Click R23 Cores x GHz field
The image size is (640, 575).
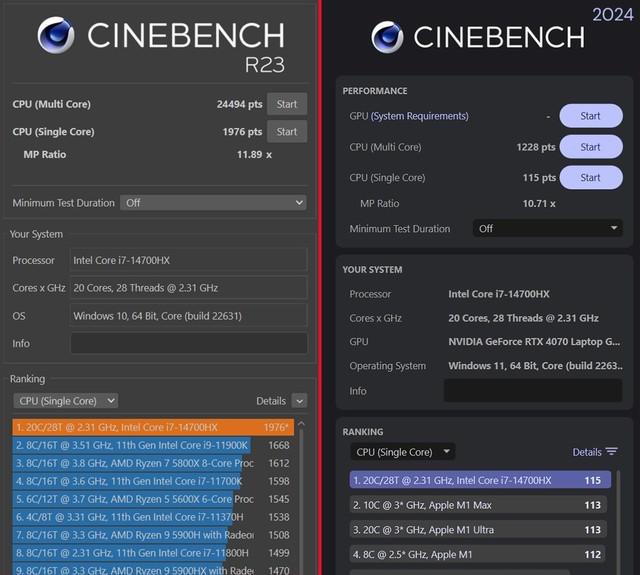188,288
